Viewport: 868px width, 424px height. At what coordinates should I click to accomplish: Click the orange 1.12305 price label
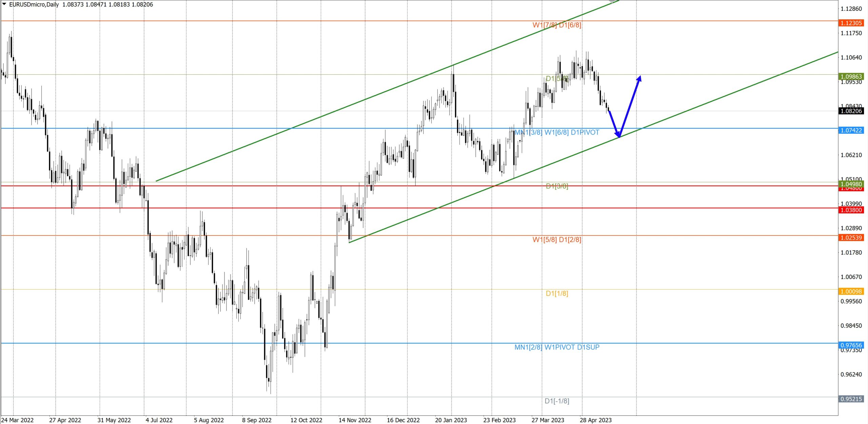point(851,23)
